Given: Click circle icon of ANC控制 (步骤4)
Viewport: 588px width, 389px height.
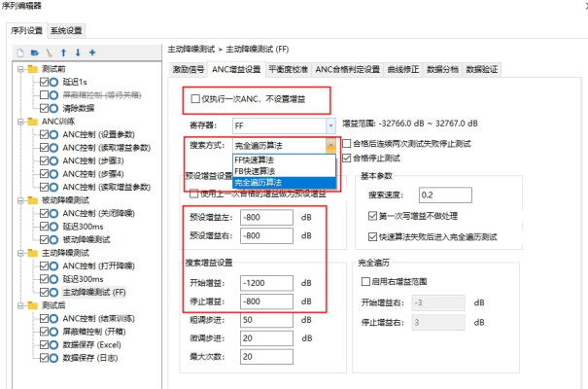Looking at the screenshot, I should click(x=54, y=174).
